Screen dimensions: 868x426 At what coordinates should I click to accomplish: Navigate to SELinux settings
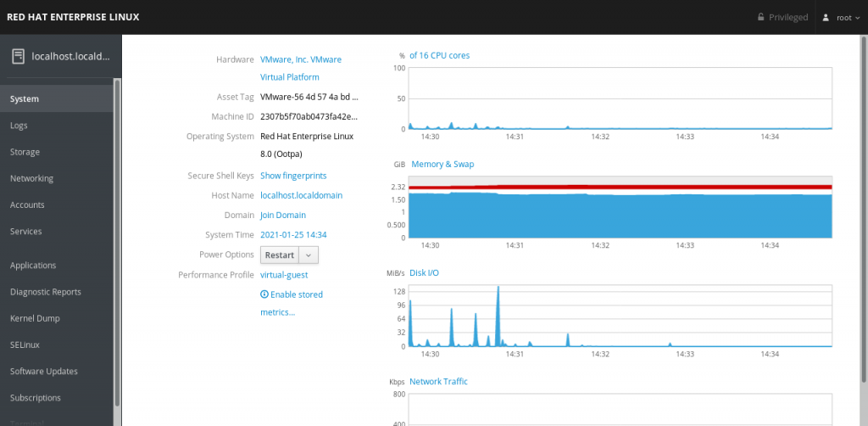(x=25, y=345)
